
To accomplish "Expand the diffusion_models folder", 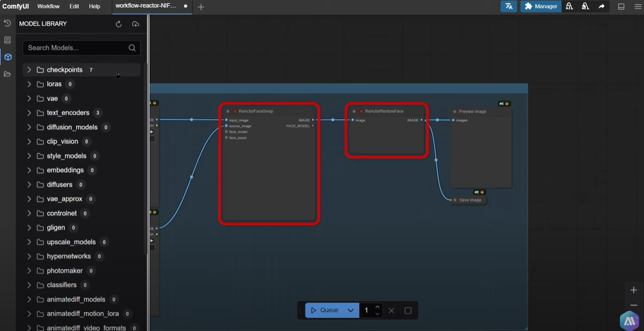I will [x=29, y=127].
